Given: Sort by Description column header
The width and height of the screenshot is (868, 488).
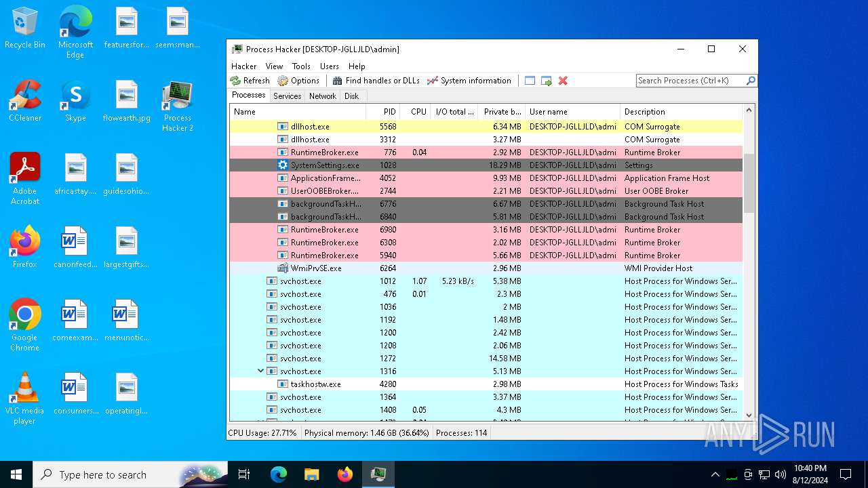Looking at the screenshot, I should (682, 112).
